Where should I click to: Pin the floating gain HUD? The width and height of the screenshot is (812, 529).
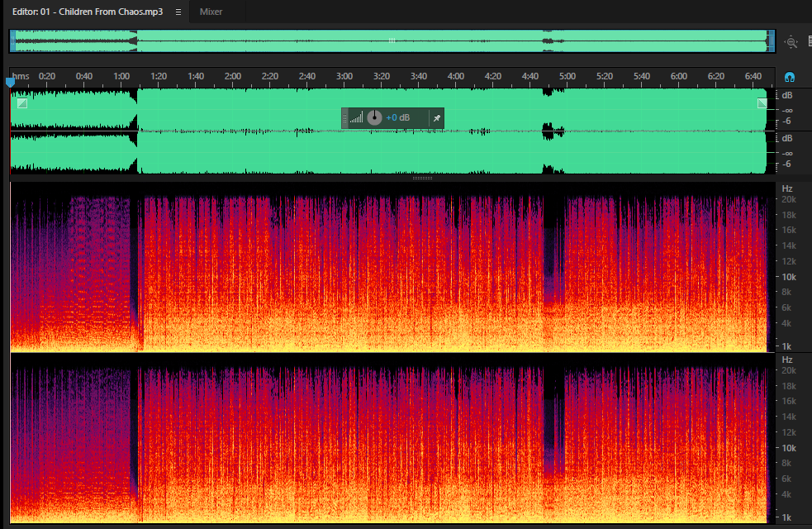click(436, 118)
